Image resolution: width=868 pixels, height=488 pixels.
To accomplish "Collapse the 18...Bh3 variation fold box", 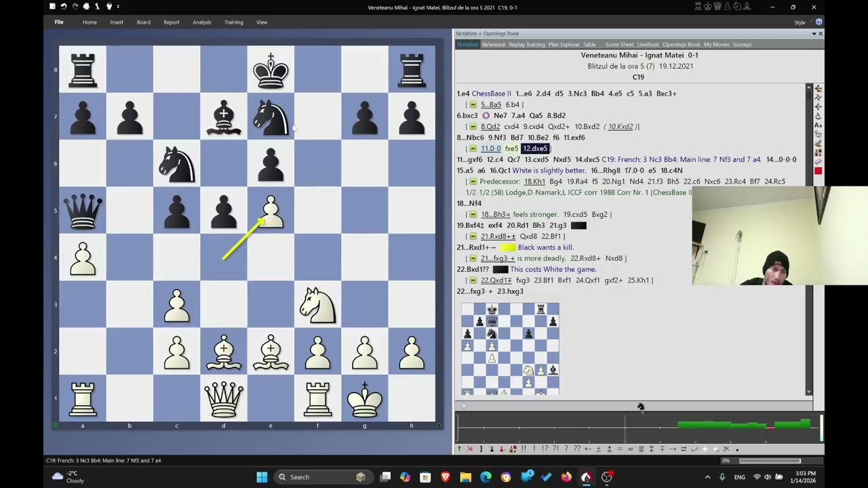I will click(473, 214).
